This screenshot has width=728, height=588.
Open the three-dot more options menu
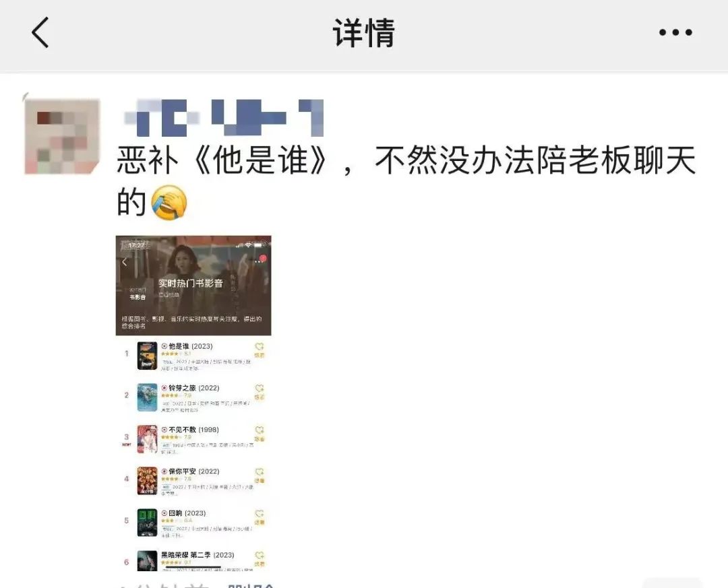coord(675,32)
